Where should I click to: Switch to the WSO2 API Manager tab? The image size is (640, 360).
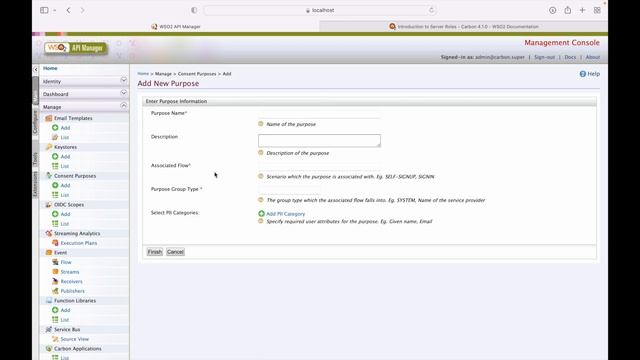[176, 27]
